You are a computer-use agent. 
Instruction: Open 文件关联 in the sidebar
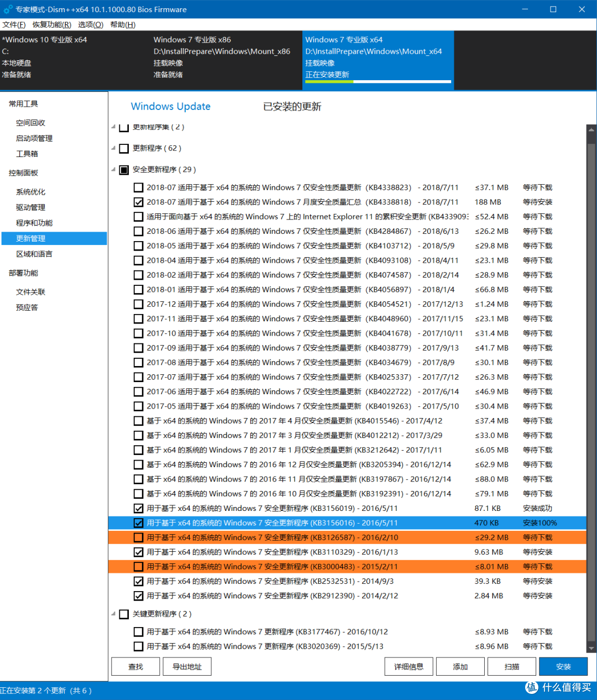(x=31, y=292)
